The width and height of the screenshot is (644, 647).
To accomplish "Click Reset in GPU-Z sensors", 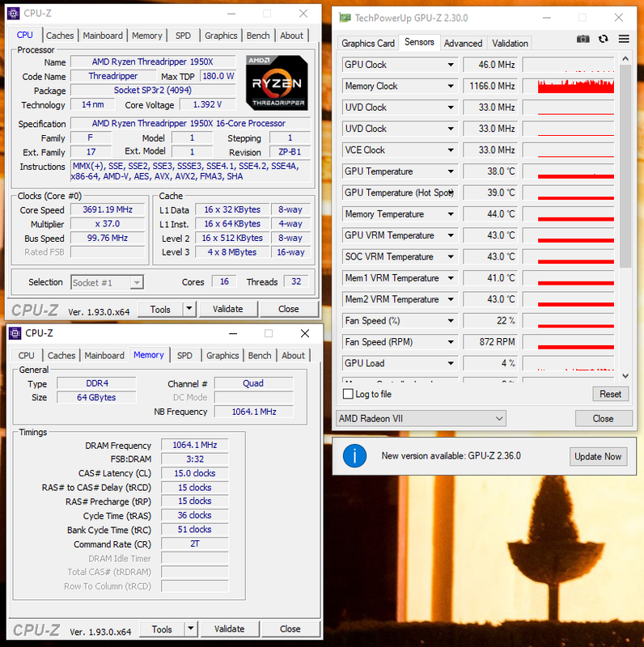I will pos(610,394).
